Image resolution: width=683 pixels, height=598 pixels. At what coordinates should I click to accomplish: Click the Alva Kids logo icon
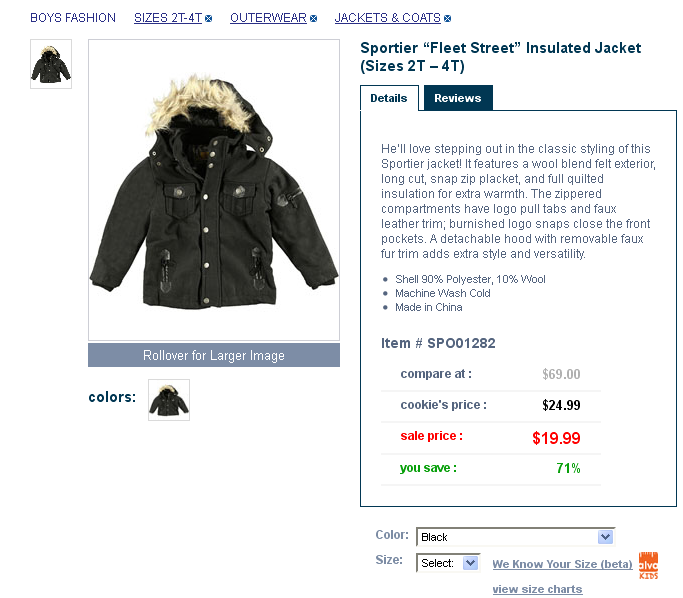click(x=649, y=565)
